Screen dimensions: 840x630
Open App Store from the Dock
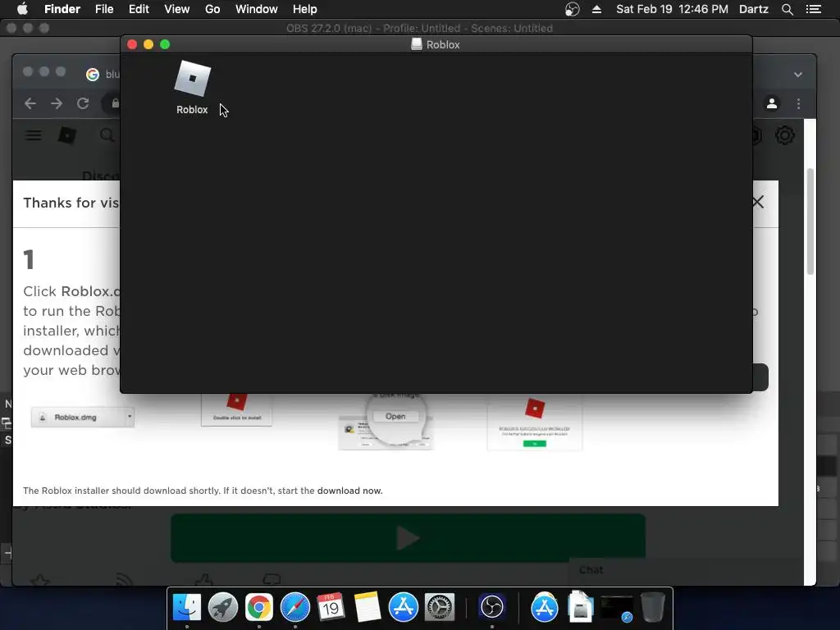[x=403, y=607]
